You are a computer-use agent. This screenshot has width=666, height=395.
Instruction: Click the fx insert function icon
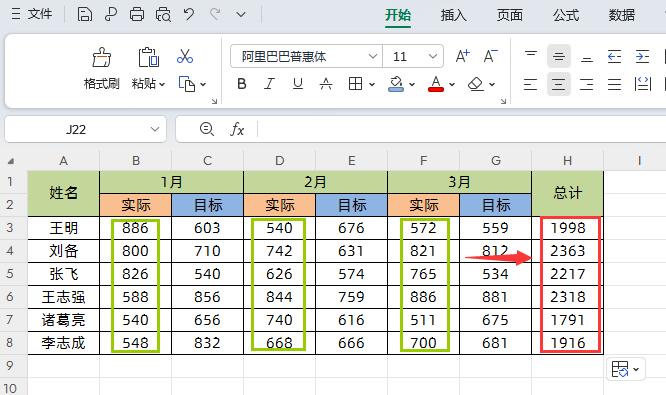237,129
